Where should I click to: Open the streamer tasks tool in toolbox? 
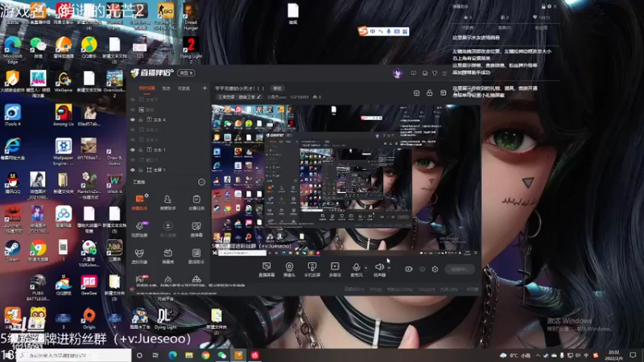coord(196,203)
